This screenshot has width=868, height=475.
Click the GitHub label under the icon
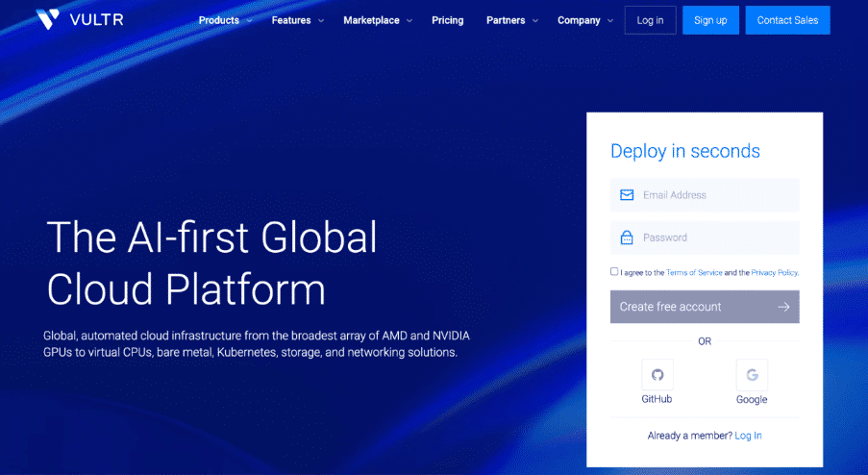click(657, 399)
